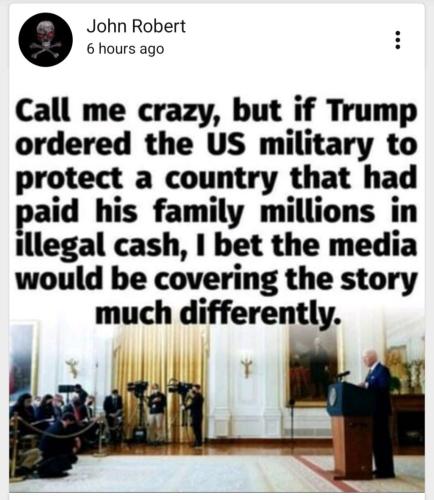This screenshot has width=434, height=500.
Task: Click the cameraman standing by the curtain
Action: pyautogui.click(x=196, y=415)
